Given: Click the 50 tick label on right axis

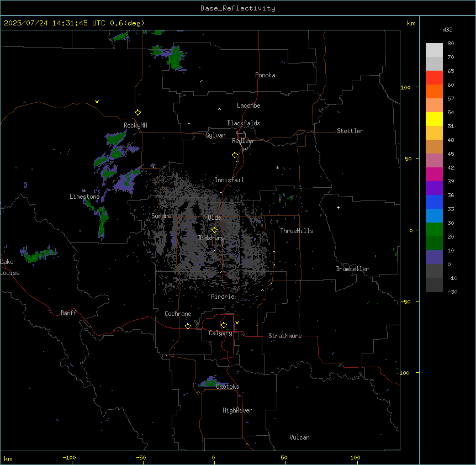Looking at the screenshot, I should pos(408,158).
